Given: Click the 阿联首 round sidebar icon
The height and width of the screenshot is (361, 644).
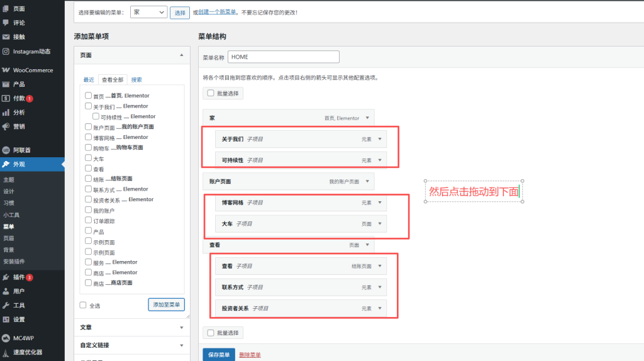Looking at the screenshot, I should click(x=6, y=150).
